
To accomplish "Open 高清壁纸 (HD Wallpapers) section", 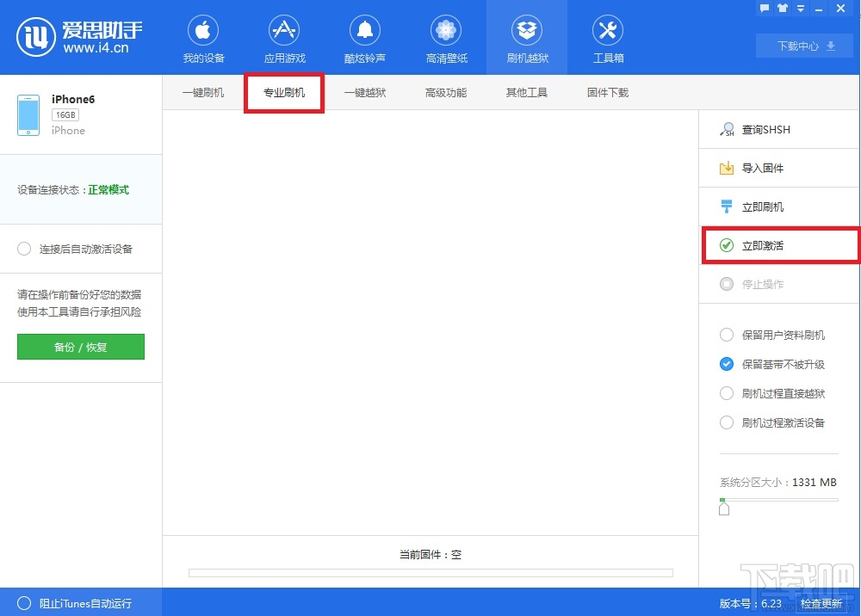I will [445, 38].
